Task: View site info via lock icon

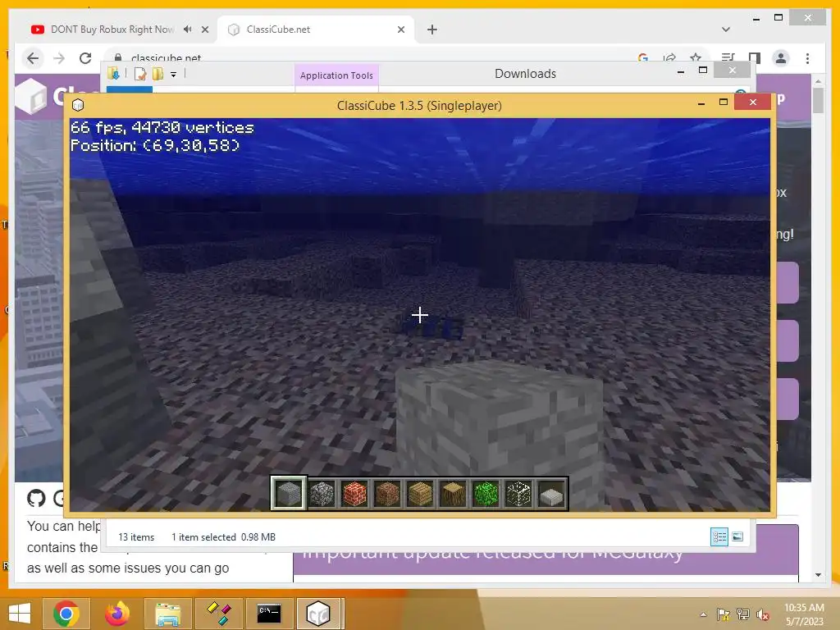Action: pyautogui.click(x=118, y=57)
